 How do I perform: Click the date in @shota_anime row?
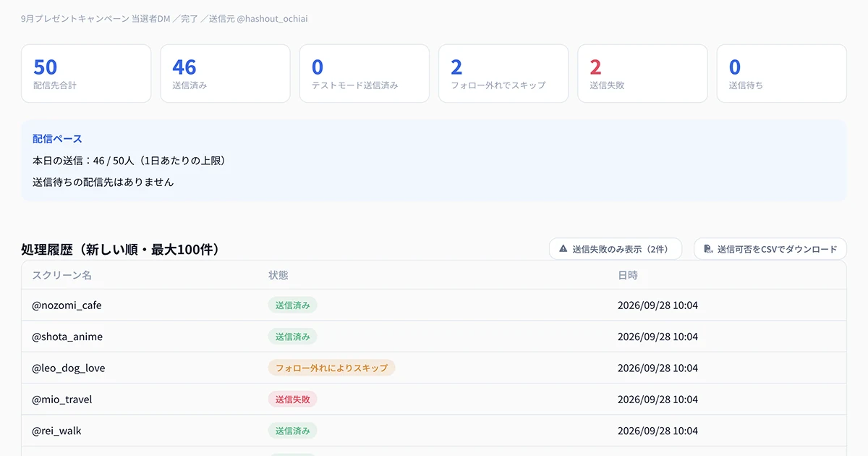[x=658, y=337]
